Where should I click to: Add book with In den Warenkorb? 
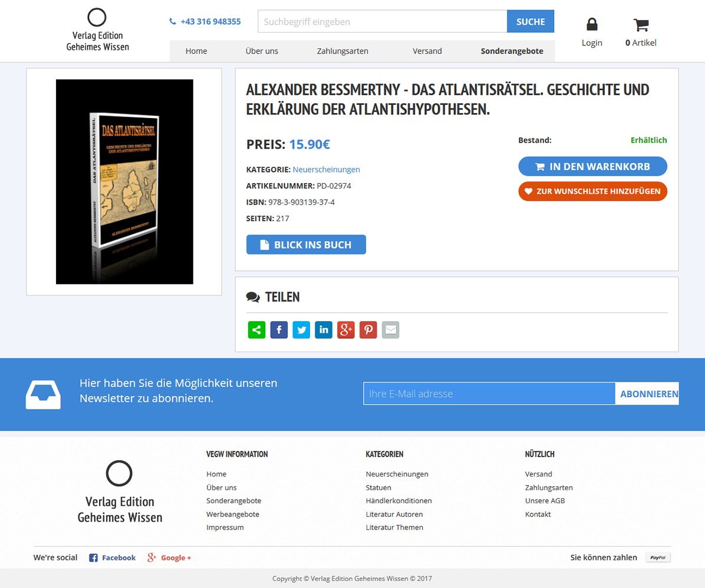tap(592, 166)
